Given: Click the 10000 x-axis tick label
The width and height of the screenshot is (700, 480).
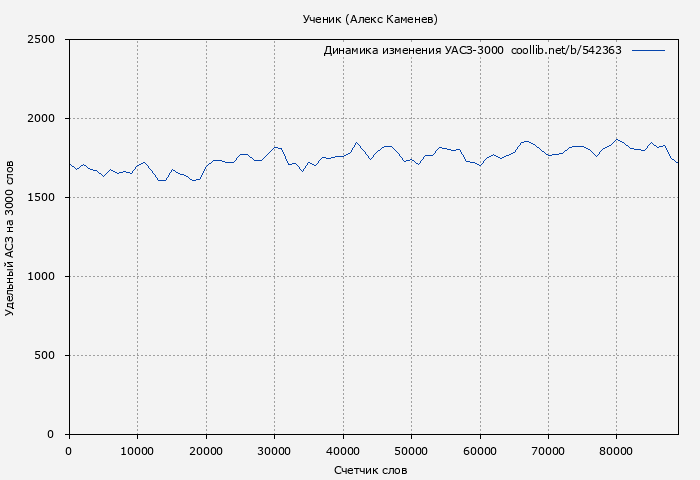Looking at the screenshot, I should [x=137, y=451].
